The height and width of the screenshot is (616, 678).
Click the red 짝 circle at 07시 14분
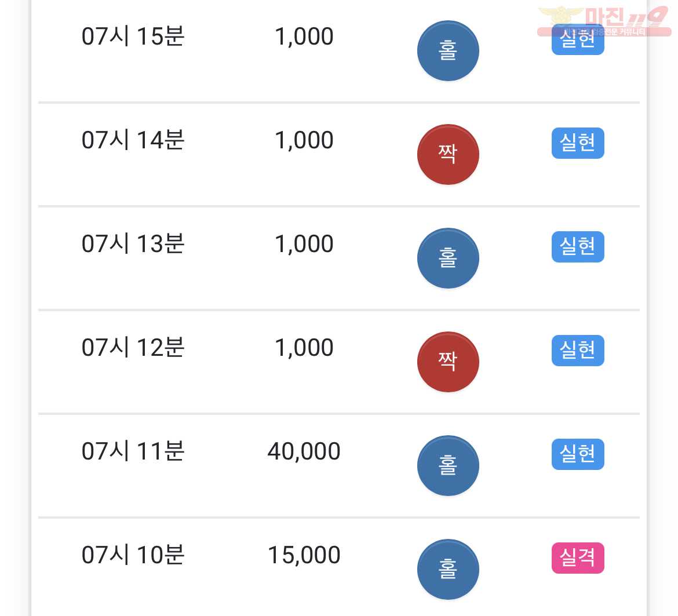(448, 154)
